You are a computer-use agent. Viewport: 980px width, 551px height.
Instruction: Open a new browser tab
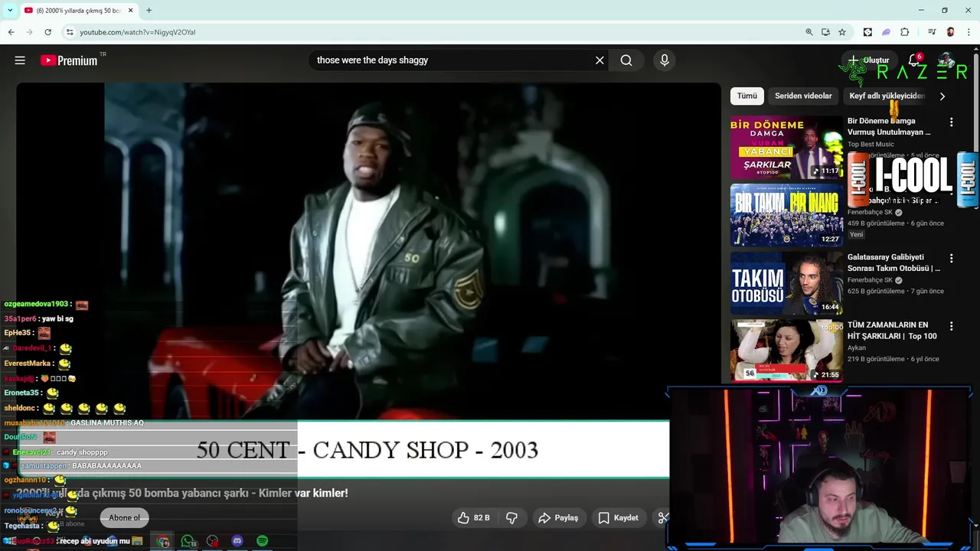pos(149,11)
